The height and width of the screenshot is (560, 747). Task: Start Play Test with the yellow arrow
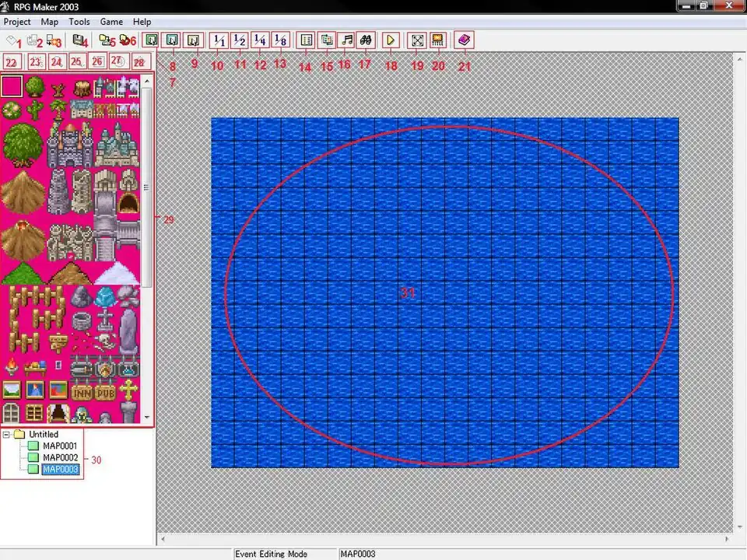(x=391, y=40)
